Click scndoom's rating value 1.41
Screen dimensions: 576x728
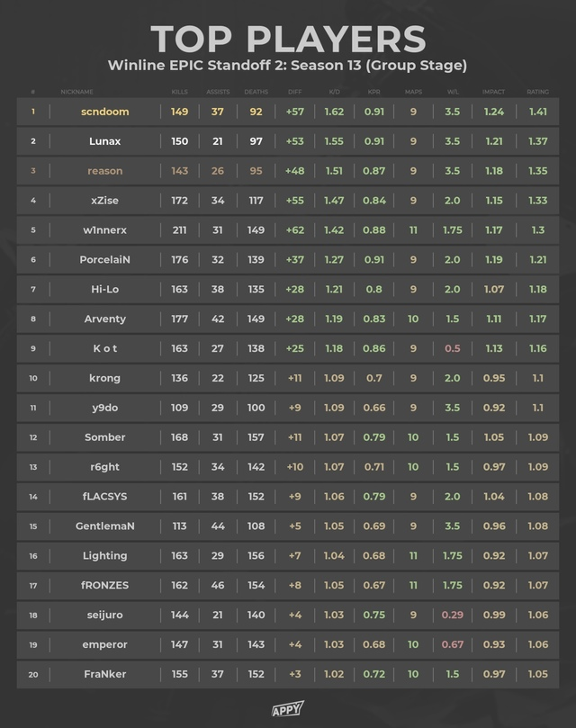tap(538, 112)
